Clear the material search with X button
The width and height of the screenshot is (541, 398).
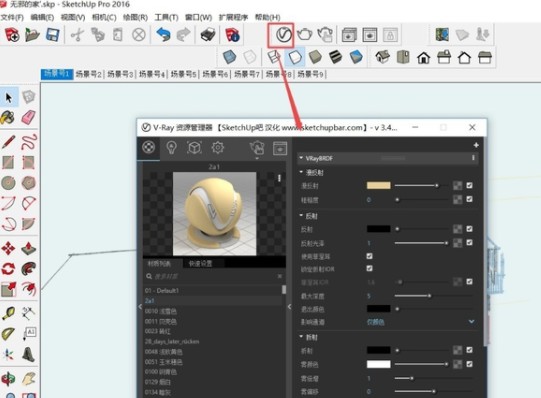pyautogui.click(x=279, y=276)
